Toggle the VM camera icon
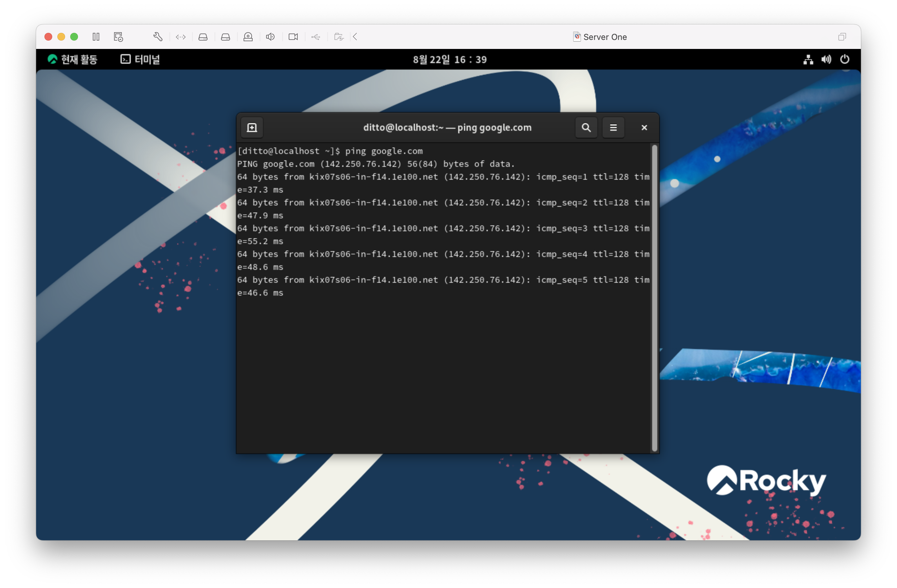This screenshot has height=588, width=897. coord(293,36)
